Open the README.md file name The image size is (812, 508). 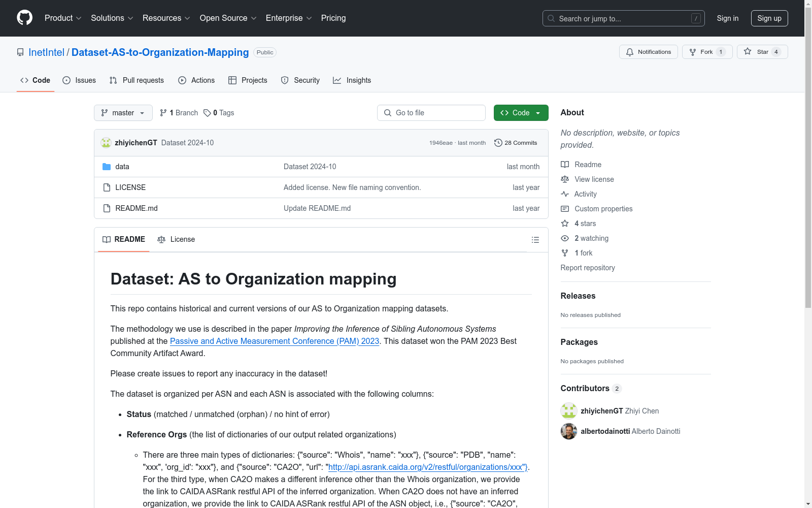tap(137, 208)
